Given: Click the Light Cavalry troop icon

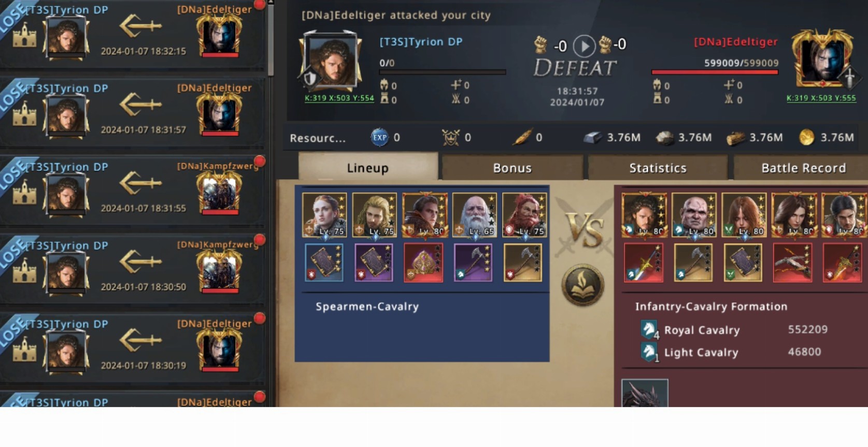Looking at the screenshot, I should [648, 353].
